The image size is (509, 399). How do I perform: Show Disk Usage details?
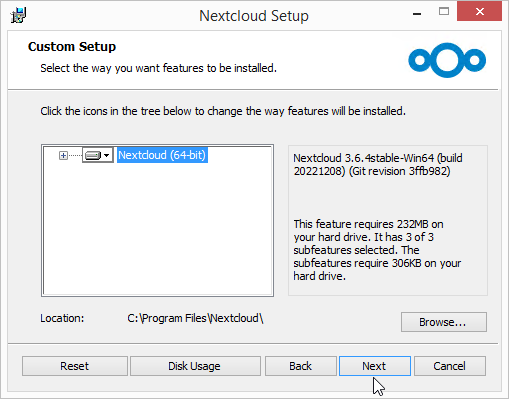195,366
